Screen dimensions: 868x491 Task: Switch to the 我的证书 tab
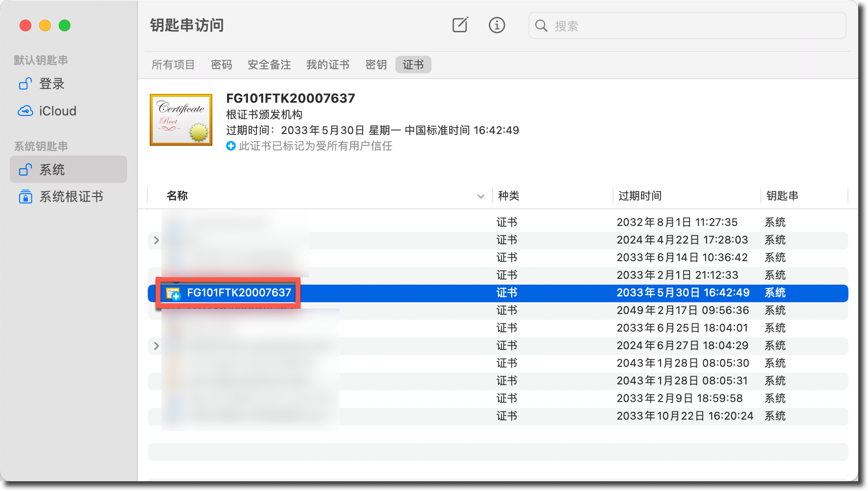tap(328, 65)
